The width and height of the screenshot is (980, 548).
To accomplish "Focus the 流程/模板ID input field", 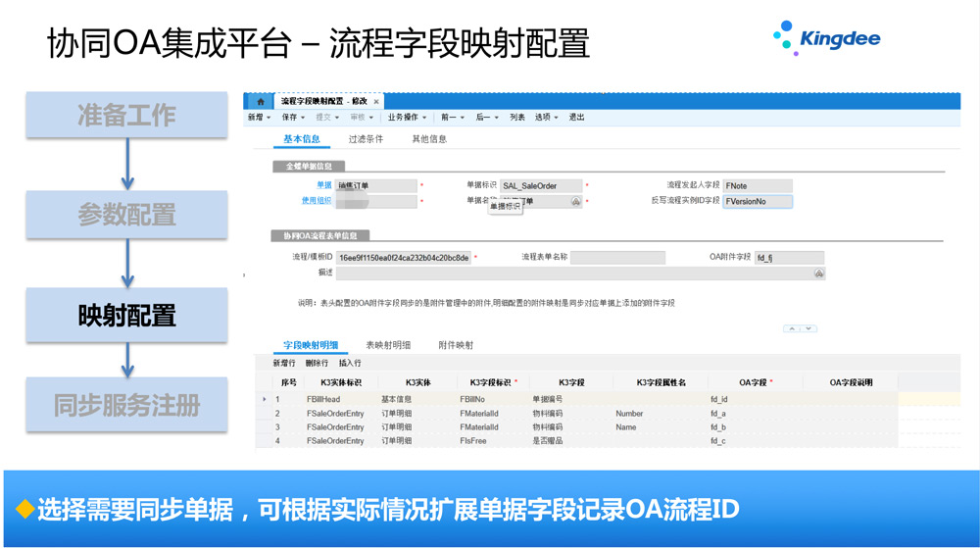I will point(403,258).
